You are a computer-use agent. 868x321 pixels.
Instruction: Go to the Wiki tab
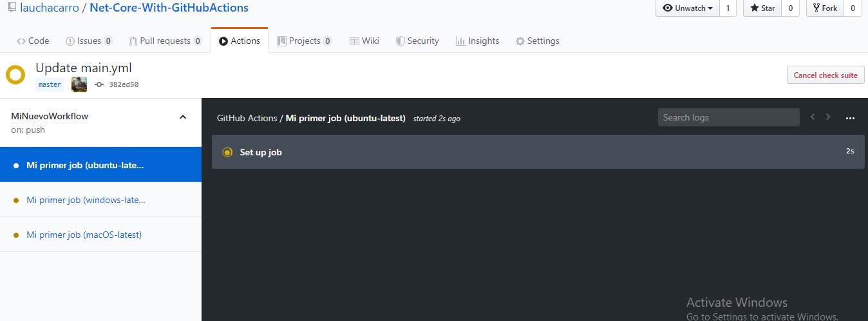[364, 41]
